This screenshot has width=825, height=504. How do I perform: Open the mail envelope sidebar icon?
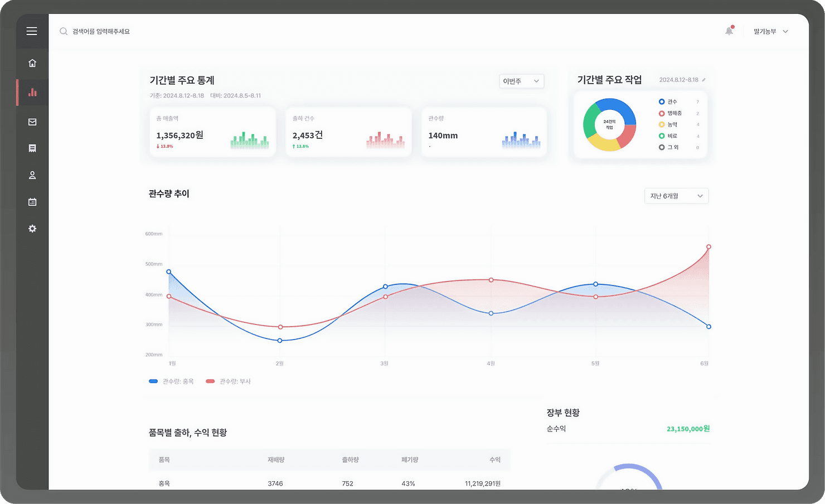(x=32, y=122)
